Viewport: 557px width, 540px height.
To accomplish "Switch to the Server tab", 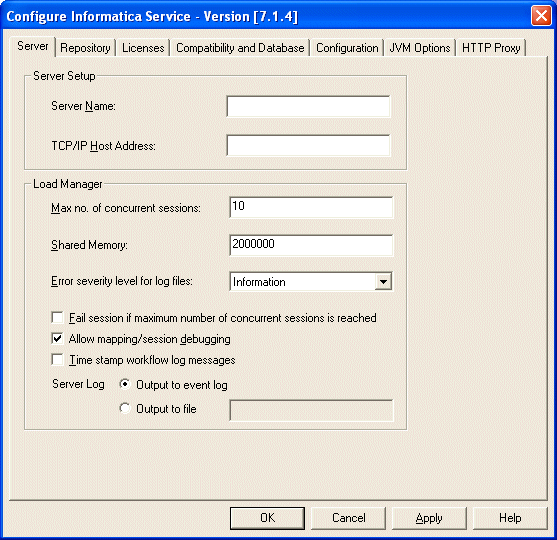I will click(x=33, y=46).
